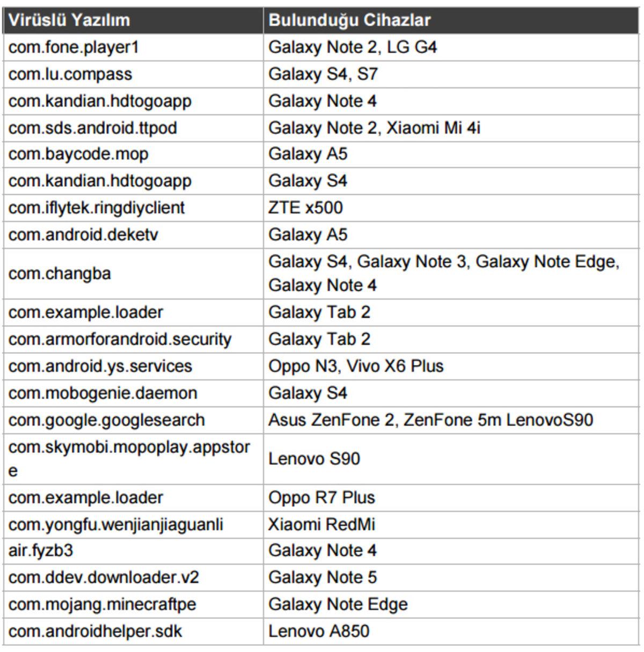The image size is (644, 652).
Task: Select the com.fone.player1 cell
Action: point(74,47)
